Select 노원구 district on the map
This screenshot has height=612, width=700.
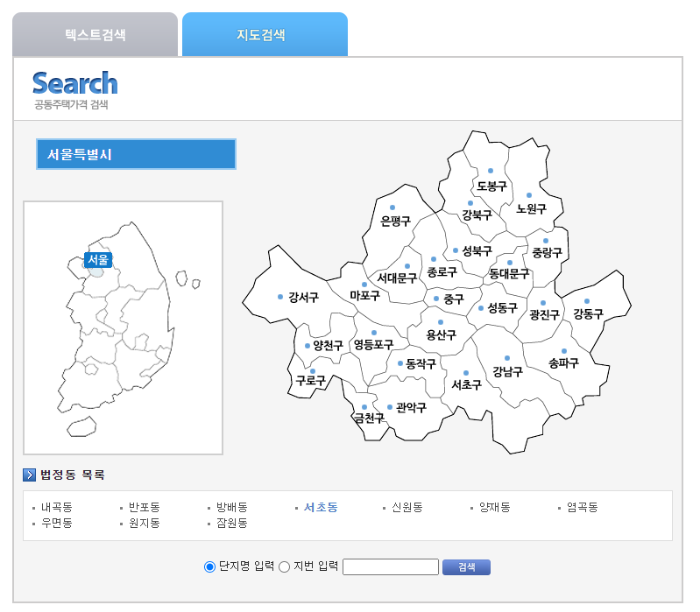point(531,208)
